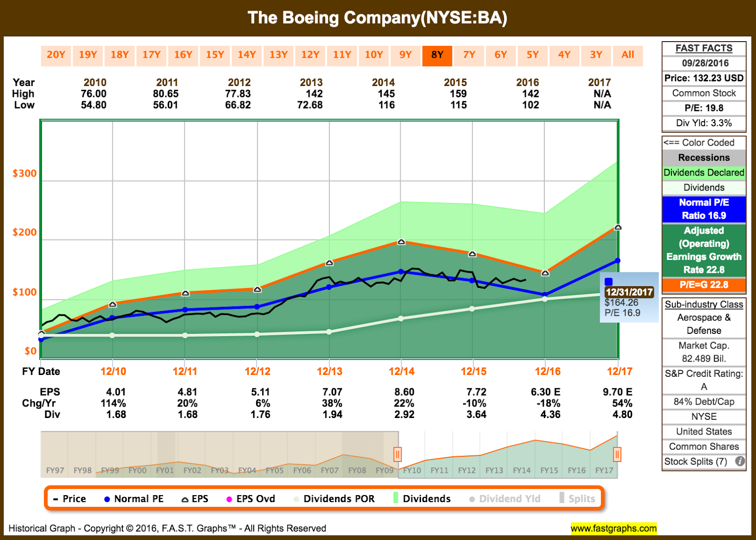
Task: Click the right timeline range handle
Action: click(x=617, y=455)
